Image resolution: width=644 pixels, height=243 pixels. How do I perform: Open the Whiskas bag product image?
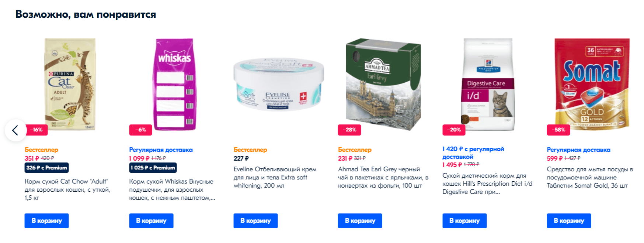coord(174,84)
